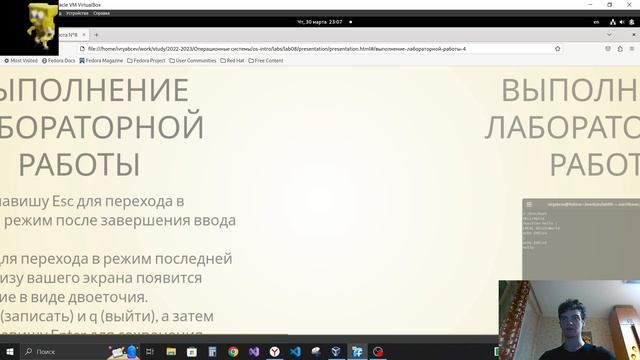Open the red screen recorder taskbar icon
640x360 pixels.
point(378,351)
